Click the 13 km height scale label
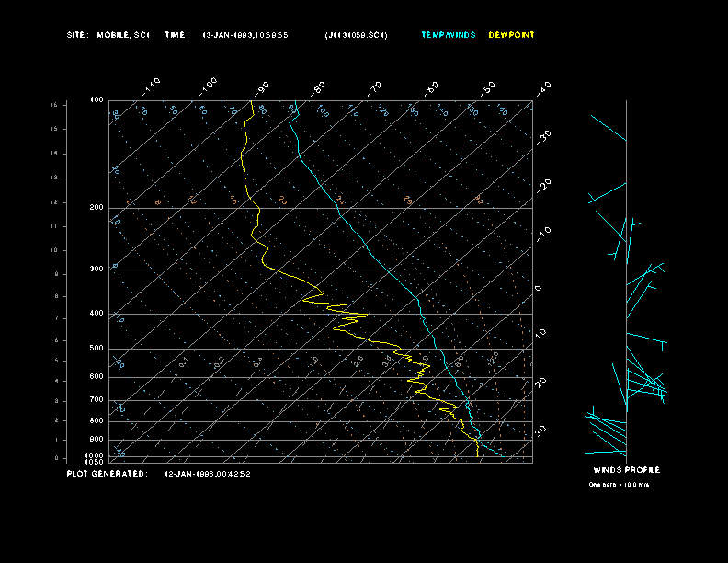The width and height of the screenshot is (728, 563). tap(54, 178)
